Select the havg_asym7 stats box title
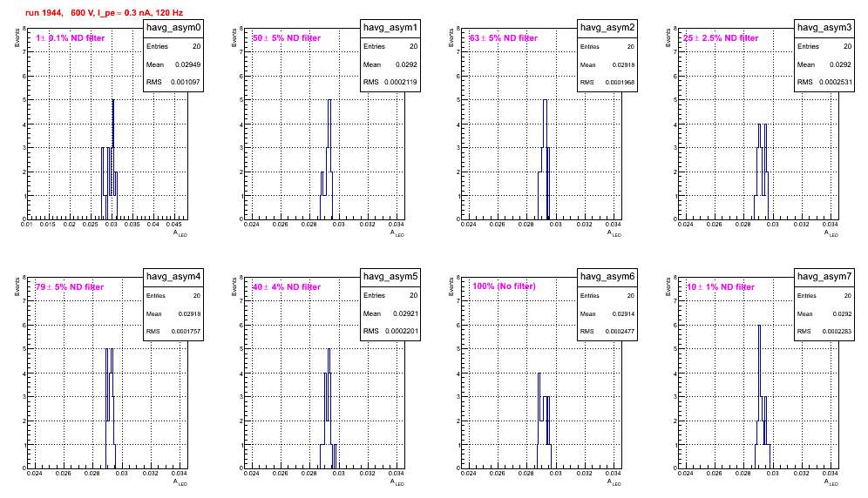The image size is (868, 498). [824, 276]
